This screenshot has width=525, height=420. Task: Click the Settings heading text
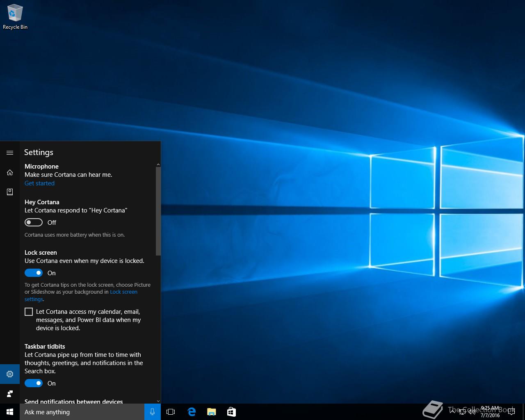[x=39, y=152]
